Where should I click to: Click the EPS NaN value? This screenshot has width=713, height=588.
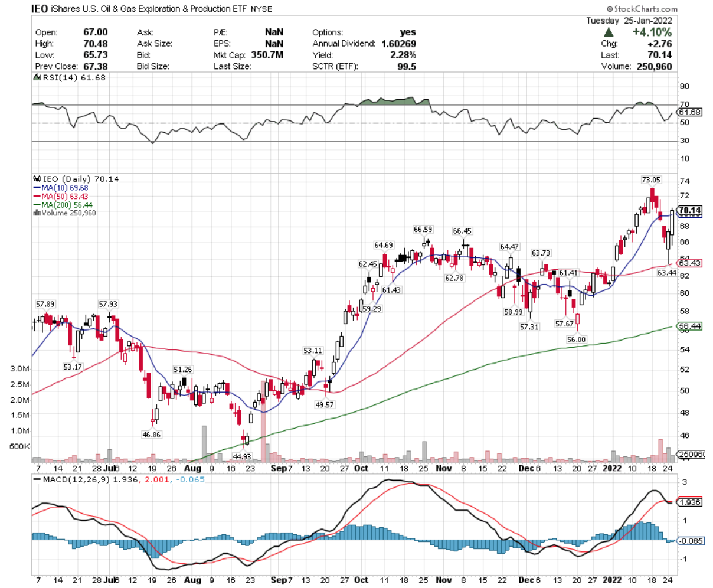click(x=274, y=44)
